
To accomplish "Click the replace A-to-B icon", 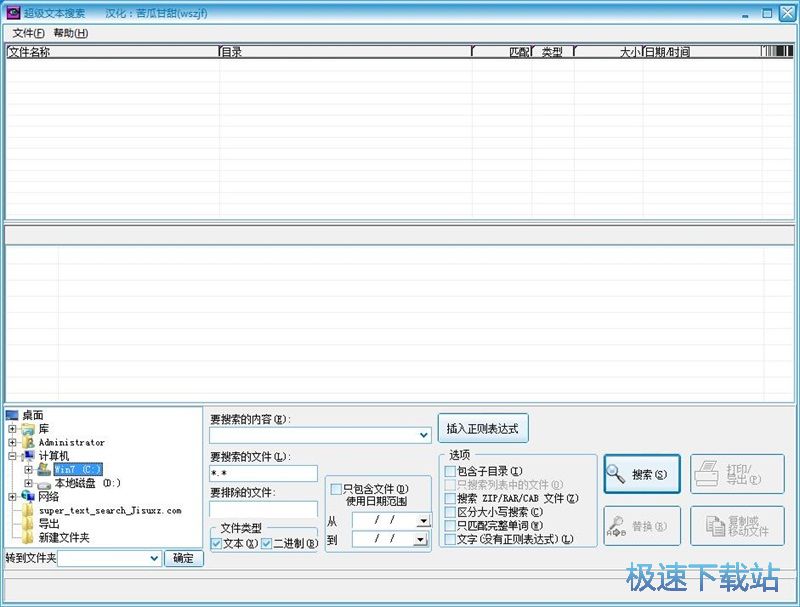I will point(616,526).
